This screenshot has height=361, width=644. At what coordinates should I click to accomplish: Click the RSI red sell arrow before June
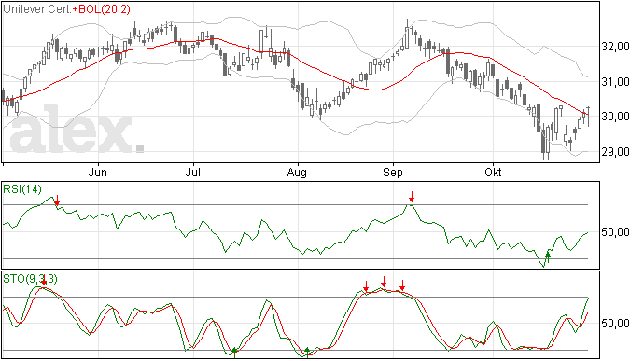pos(57,201)
